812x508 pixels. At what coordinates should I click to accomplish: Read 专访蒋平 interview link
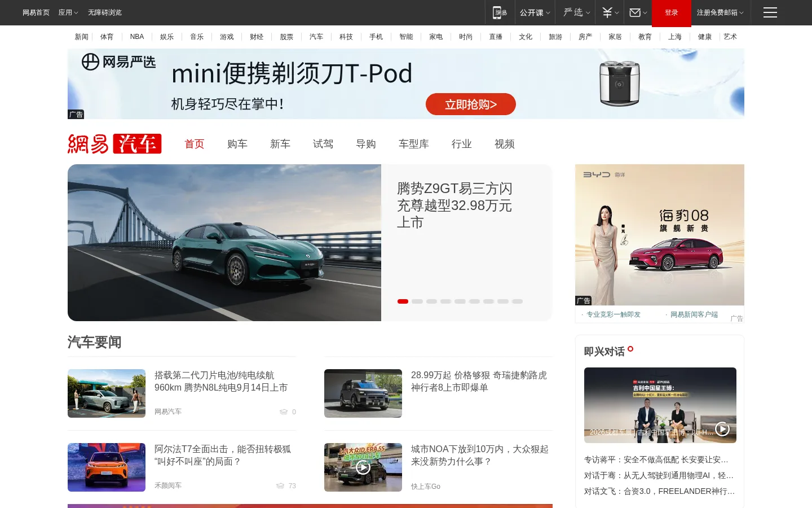(656, 459)
